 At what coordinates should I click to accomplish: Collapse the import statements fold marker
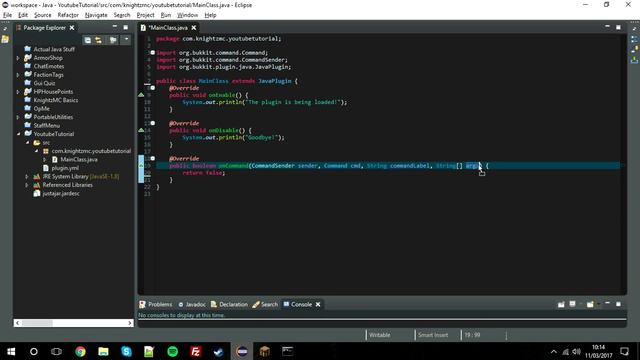(153, 53)
